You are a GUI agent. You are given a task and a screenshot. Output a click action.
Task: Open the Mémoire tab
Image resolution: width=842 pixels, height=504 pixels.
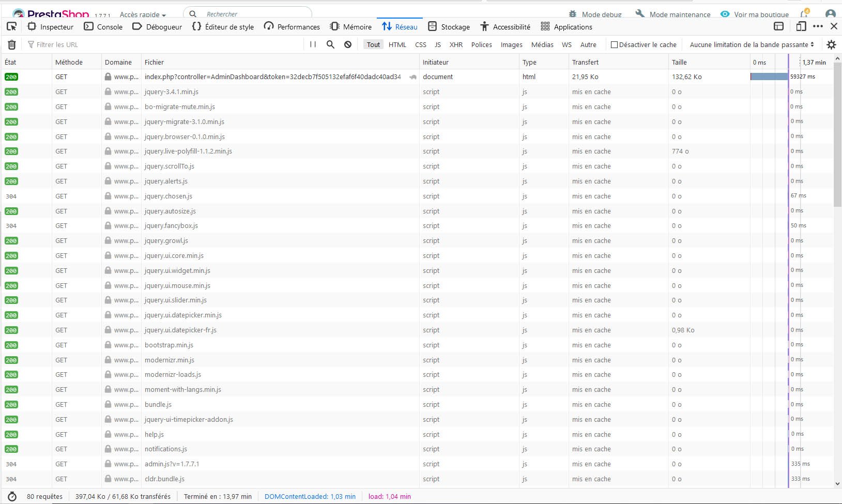click(351, 27)
